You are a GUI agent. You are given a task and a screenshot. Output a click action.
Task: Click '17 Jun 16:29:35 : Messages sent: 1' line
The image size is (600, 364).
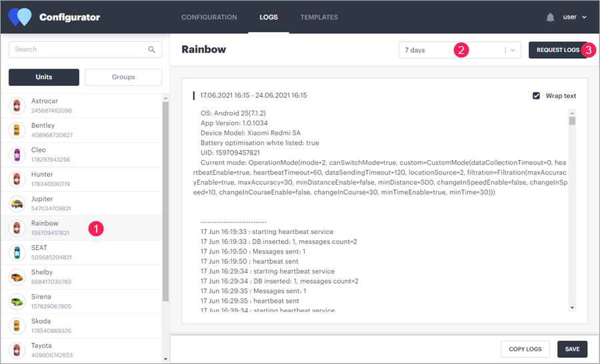(x=253, y=291)
